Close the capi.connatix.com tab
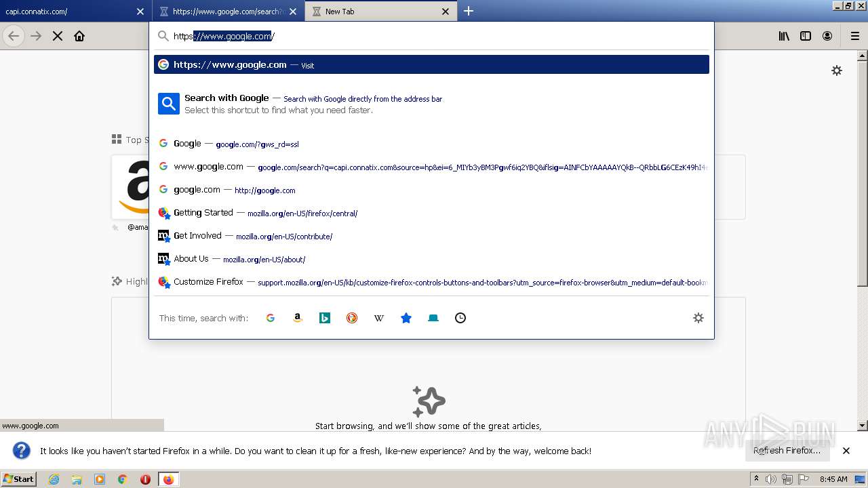The width and height of the screenshot is (868, 488). pyautogui.click(x=140, y=12)
